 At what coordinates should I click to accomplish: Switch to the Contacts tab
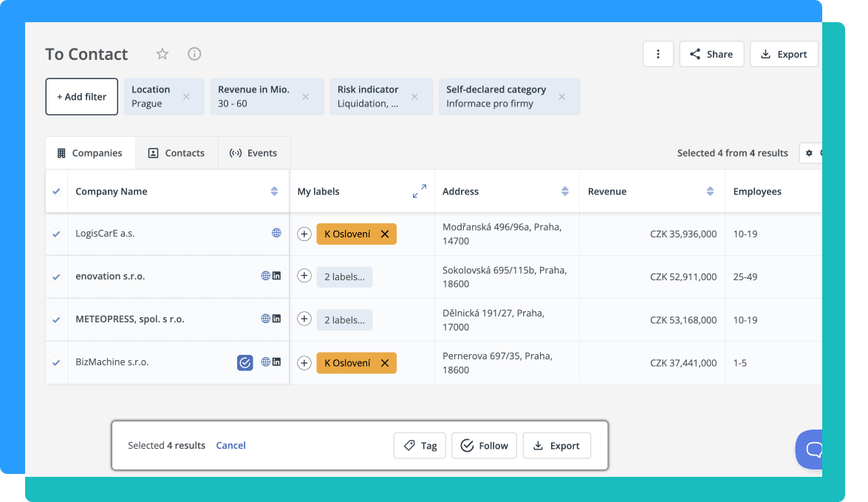click(x=177, y=153)
